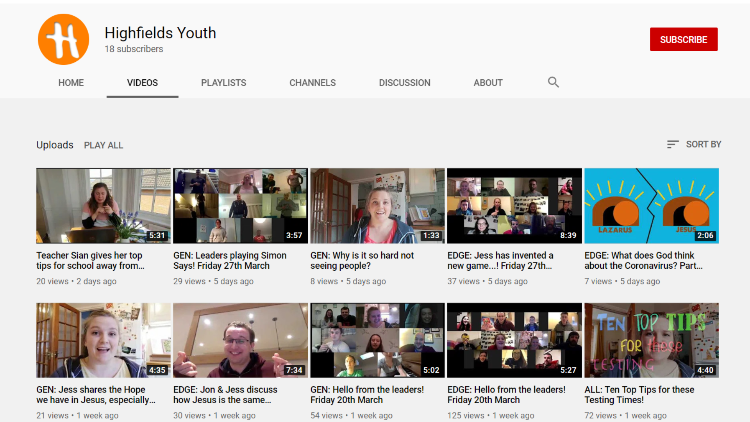Go to the Channels tab
This screenshot has height=422, width=750.
click(312, 83)
